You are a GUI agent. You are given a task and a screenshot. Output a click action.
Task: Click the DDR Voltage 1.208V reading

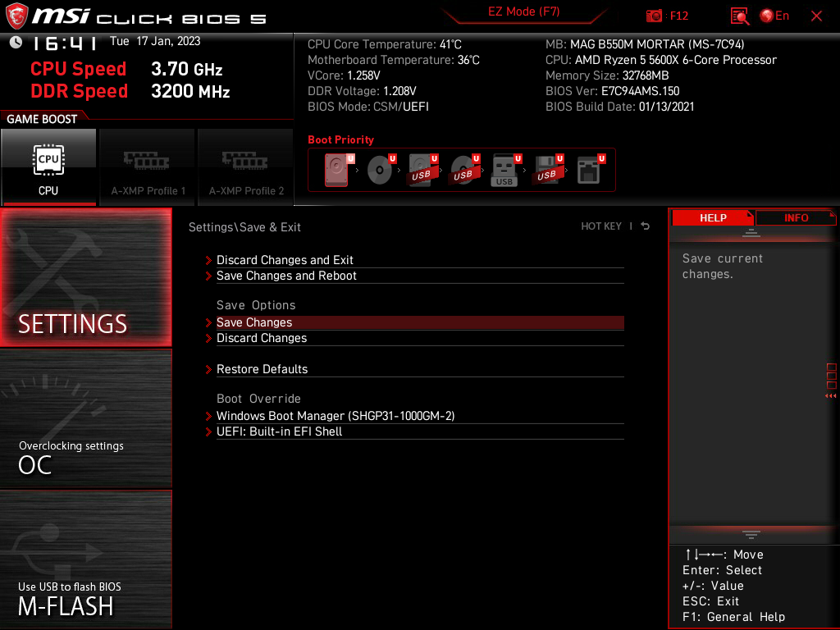point(362,91)
